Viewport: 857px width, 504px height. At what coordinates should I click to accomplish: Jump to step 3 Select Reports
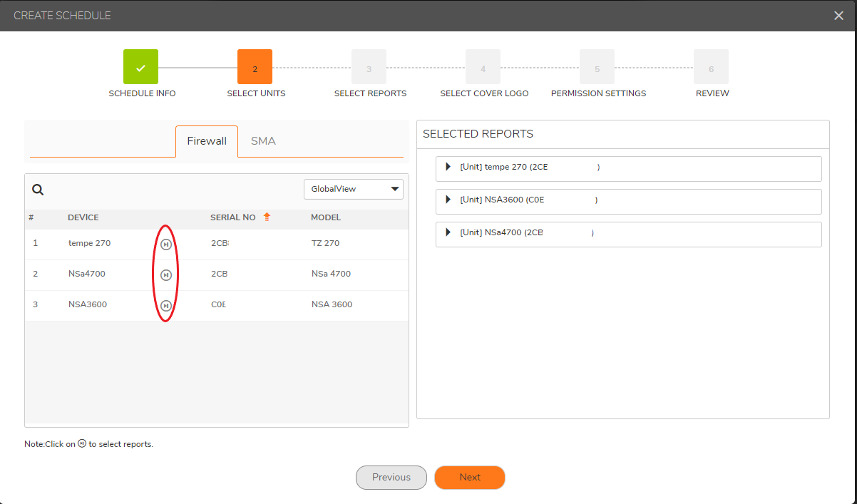click(369, 67)
